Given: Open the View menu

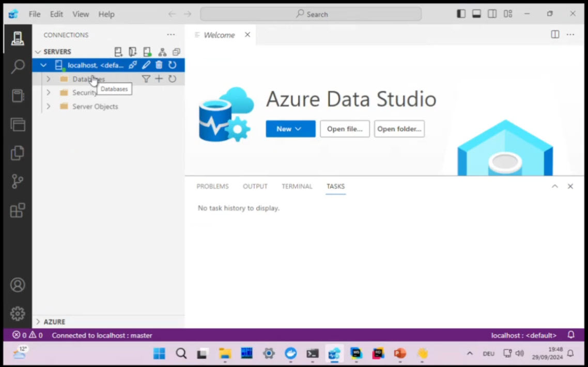Looking at the screenshot, I should click(x=81, y=14).
